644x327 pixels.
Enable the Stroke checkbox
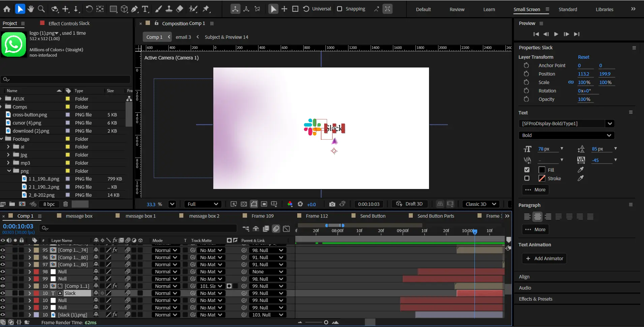527,178
